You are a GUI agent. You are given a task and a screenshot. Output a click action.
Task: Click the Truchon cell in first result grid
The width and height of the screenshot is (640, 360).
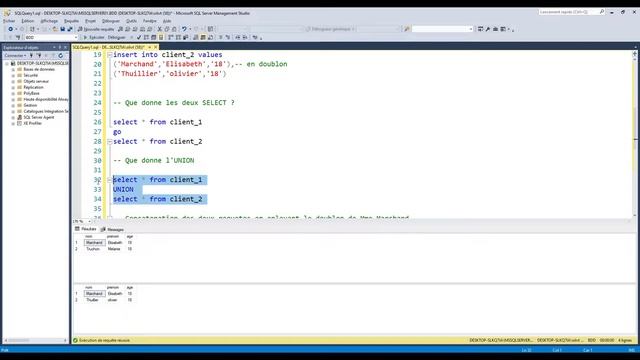pos(93,249)
